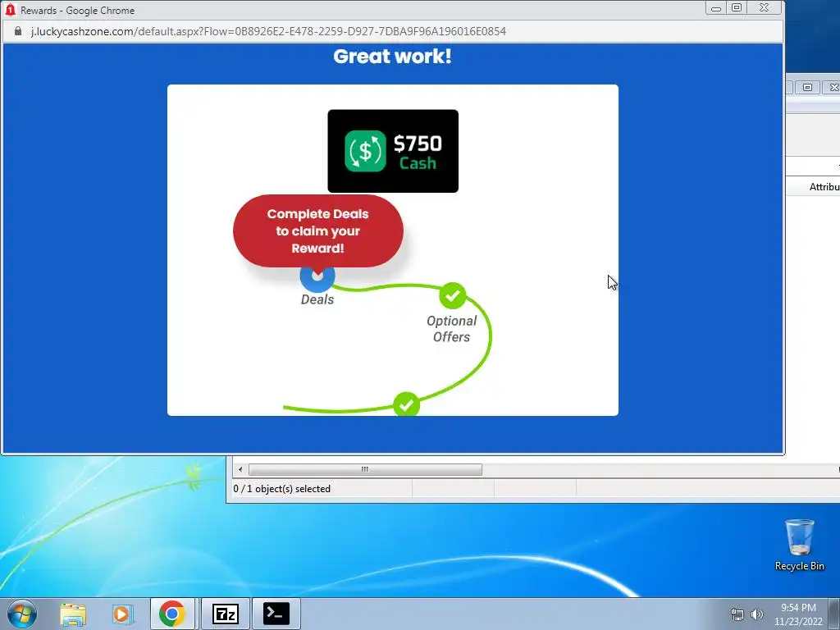Click the Deals step label
This screenshot has height=630, width=840.
pyautogui.click(x=317, y=299)
